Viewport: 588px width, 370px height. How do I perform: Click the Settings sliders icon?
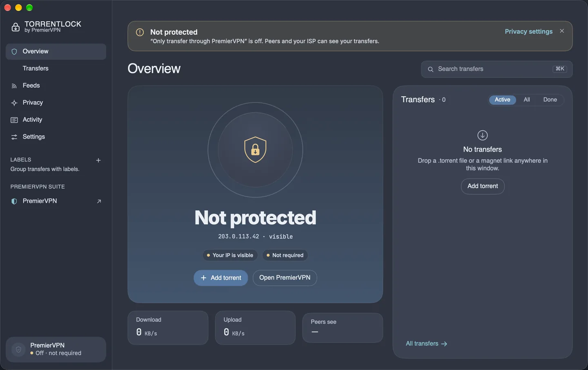14,137
